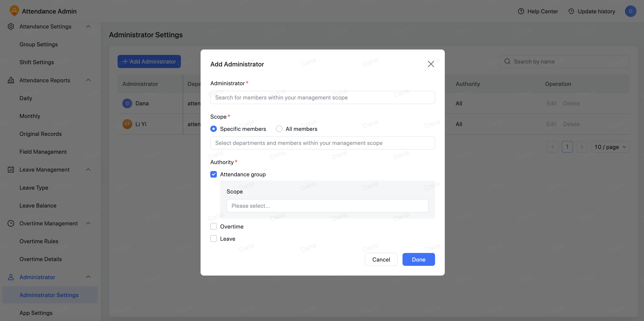Click the Attendance Settings gear icon
Image resolution: width=644 pixels, height=321 pixels.
pyautogui.click(x=11, y=26)
